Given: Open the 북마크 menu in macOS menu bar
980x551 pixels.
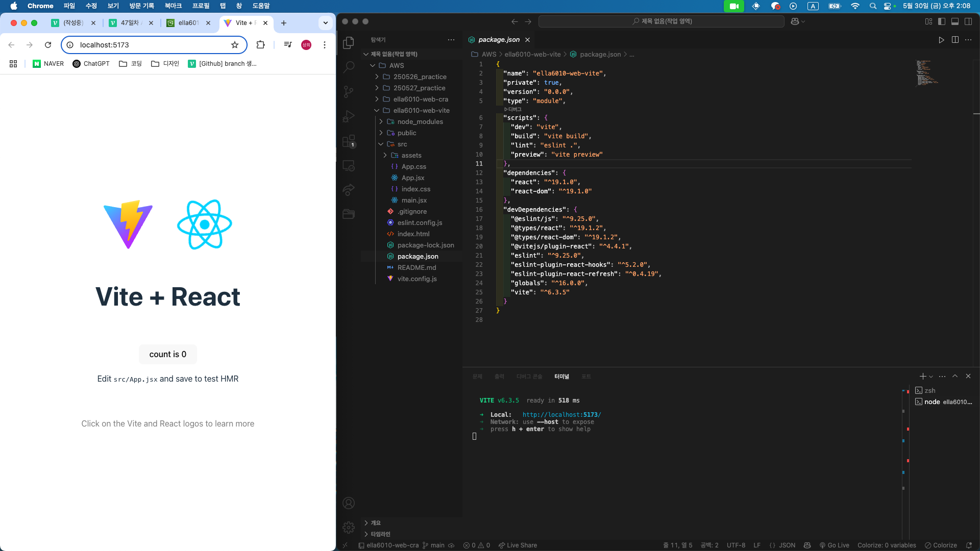Looking at the screenshot, I should 173,6.
